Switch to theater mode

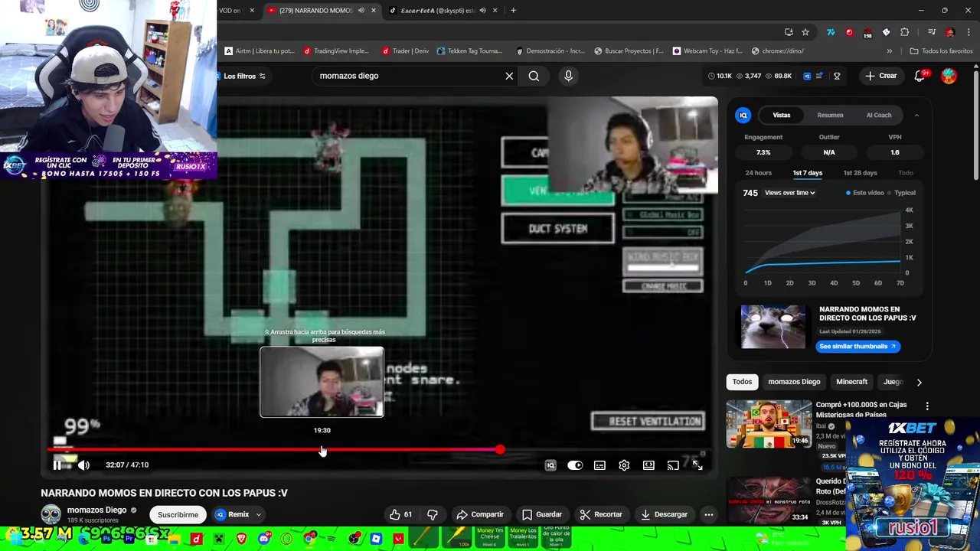pyautogui.click(x=648, y=465)
